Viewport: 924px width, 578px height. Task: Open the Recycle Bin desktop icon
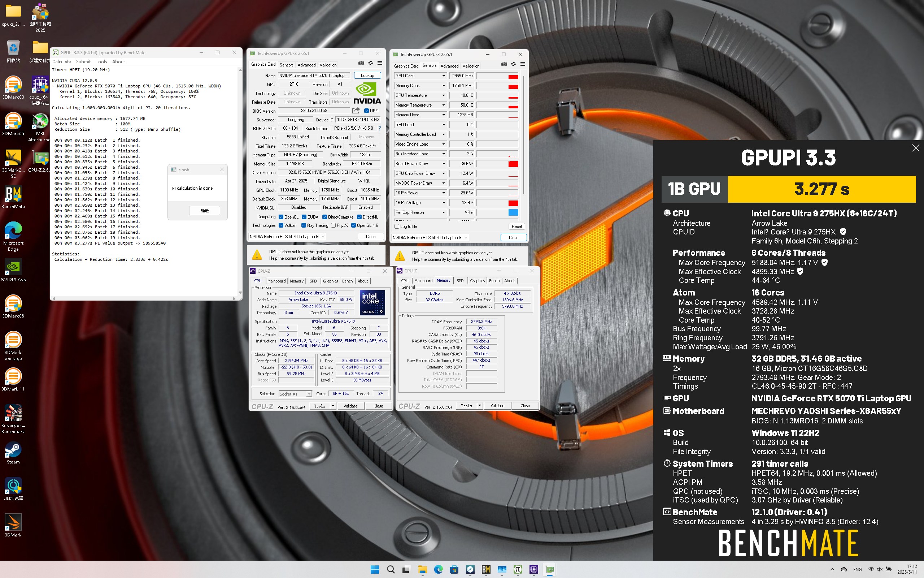(x=13, y=51)
